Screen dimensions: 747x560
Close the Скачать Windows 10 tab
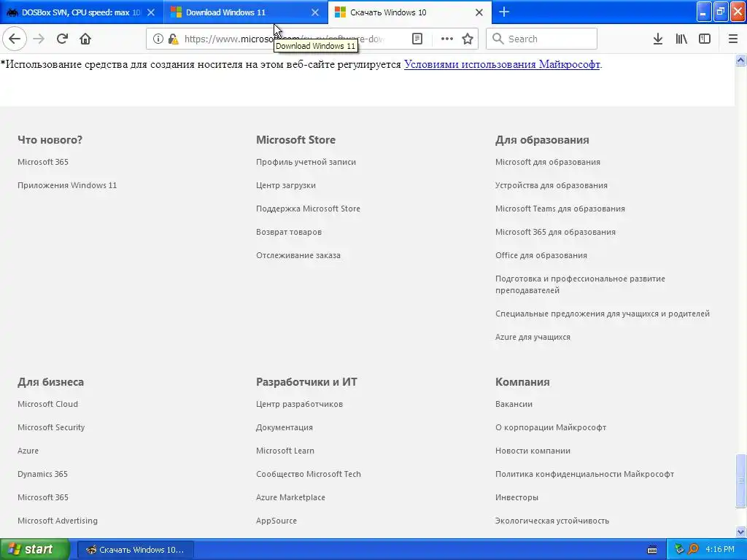pos(479,12)
